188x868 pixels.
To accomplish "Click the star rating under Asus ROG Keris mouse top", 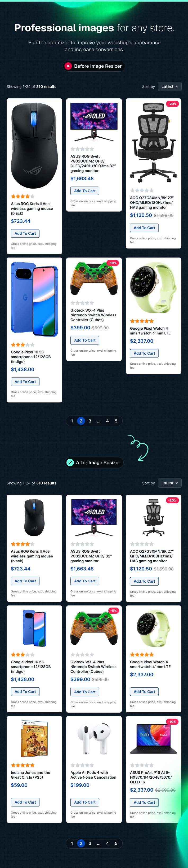I will point(23,197).
